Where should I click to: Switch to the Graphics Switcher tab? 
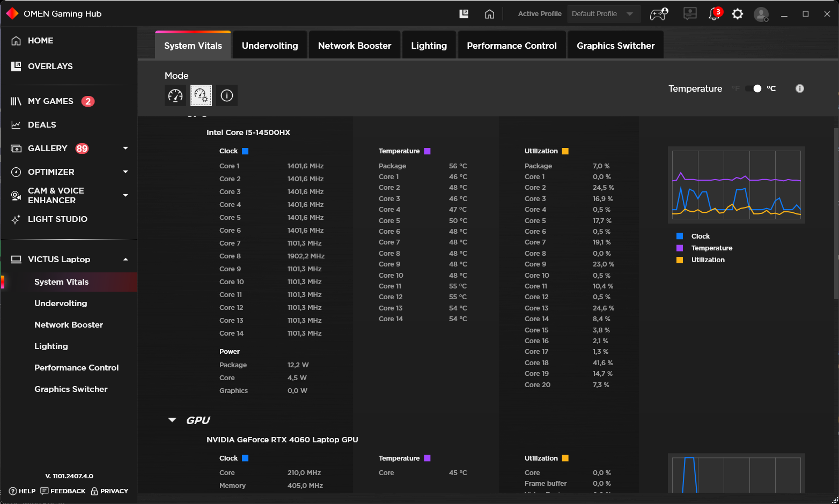(616, 46)
